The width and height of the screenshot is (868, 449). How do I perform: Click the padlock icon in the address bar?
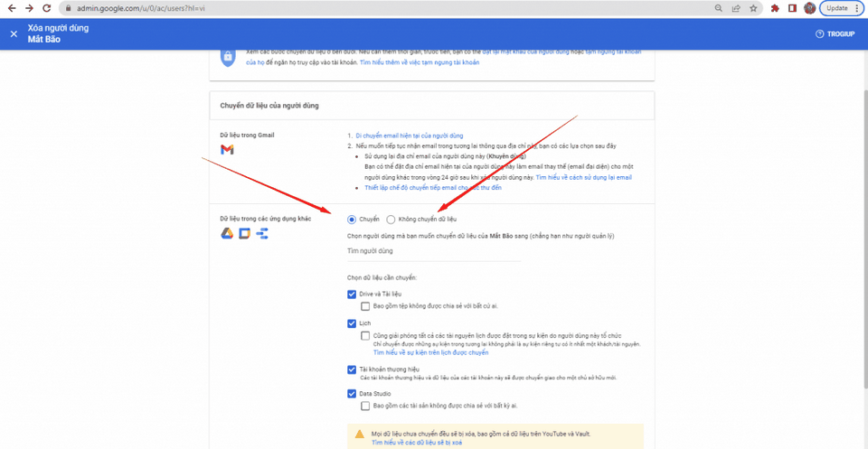[x=69, y=8]
